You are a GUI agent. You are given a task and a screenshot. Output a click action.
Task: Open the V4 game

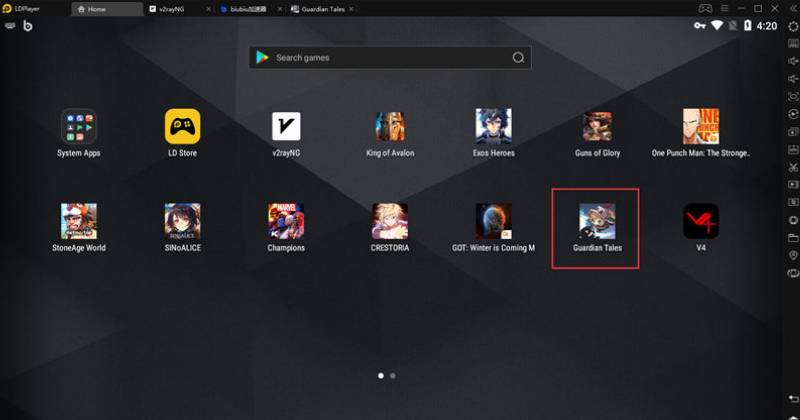pos(701,221)
